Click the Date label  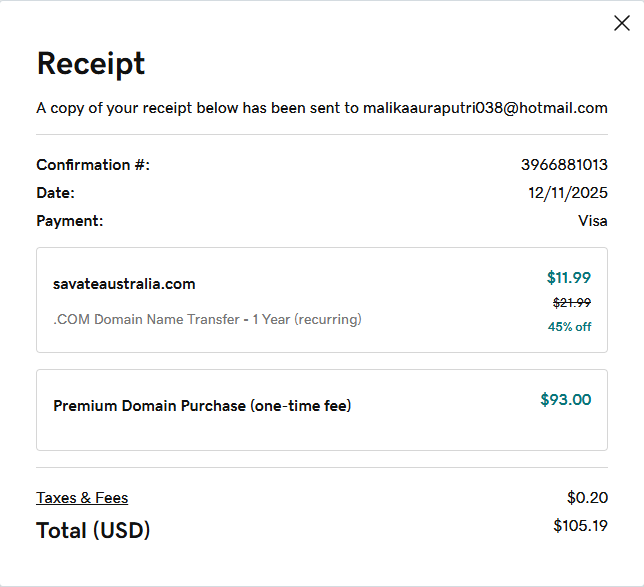click(55, 193)
